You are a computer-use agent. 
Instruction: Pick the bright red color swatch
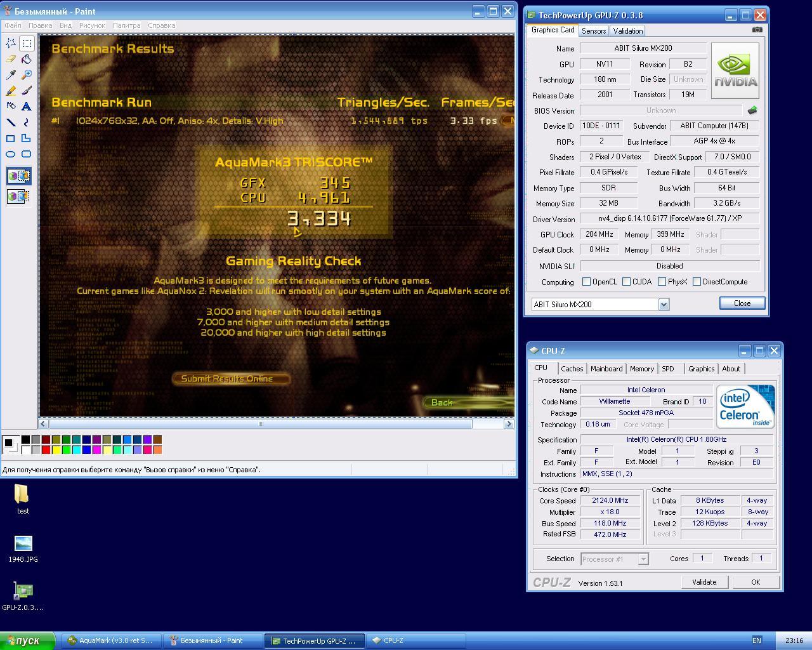pos(46,450)
